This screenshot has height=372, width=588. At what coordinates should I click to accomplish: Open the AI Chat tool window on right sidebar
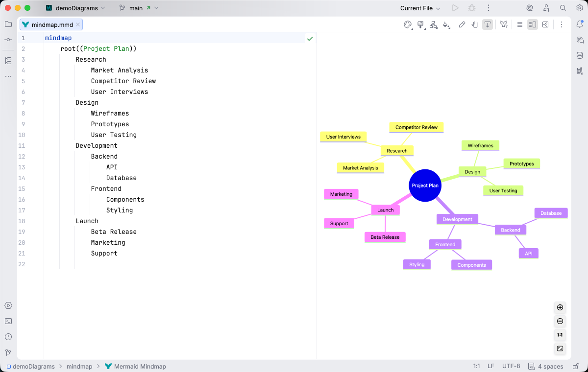coord(580,40)
